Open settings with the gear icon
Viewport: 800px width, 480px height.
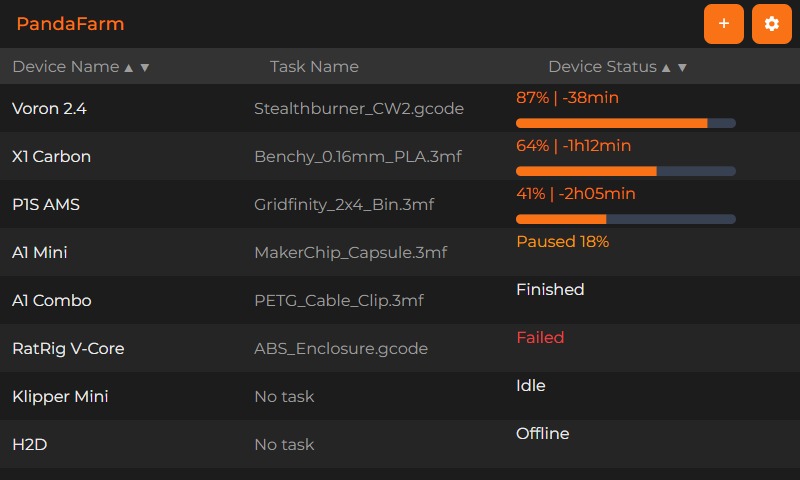coord(771,24)
